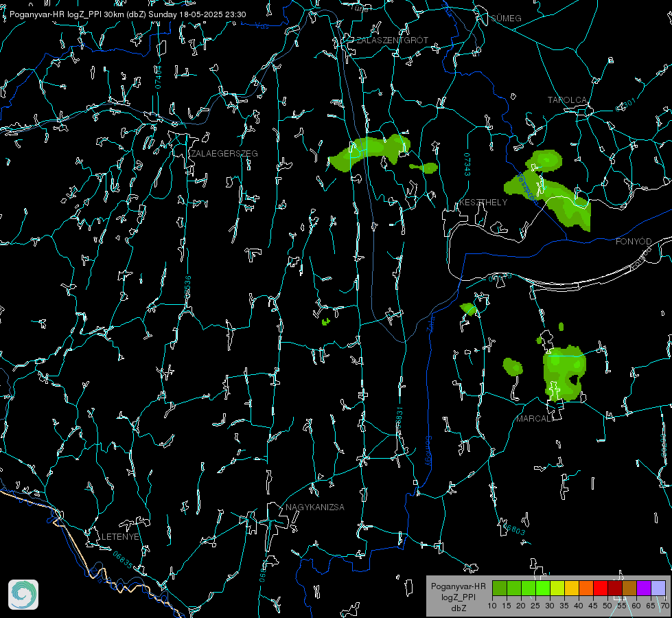Click the radar echo north of Marcali

point(564,373)
